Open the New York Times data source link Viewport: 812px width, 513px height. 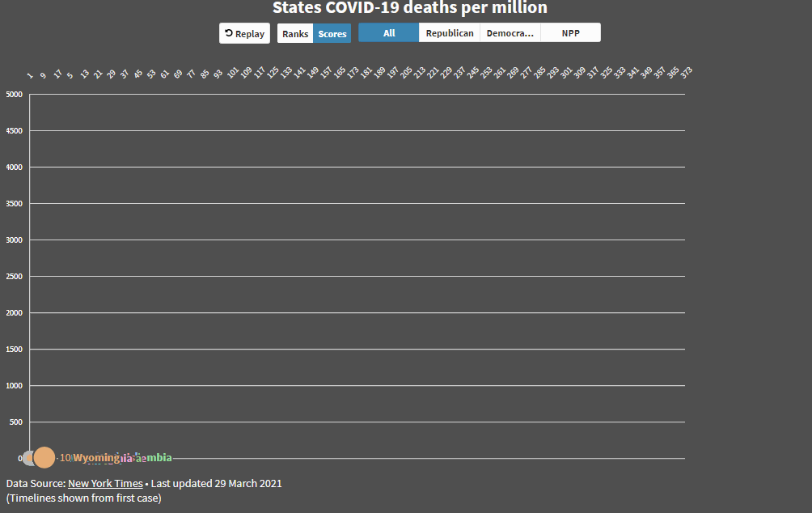pyautogui.click(x=105, y=483)
